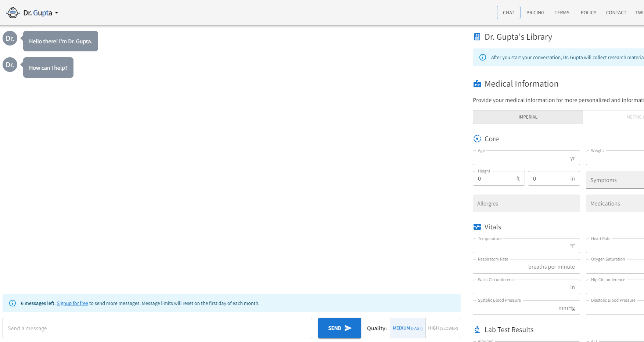This screenshot has width=644, height=342.
Task: Click the Diastolic Blood Pressure field
Action: point(615,308)
